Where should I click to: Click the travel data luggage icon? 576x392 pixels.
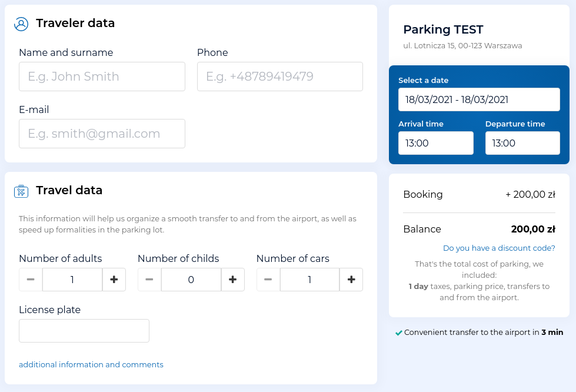tap(21, 191)
